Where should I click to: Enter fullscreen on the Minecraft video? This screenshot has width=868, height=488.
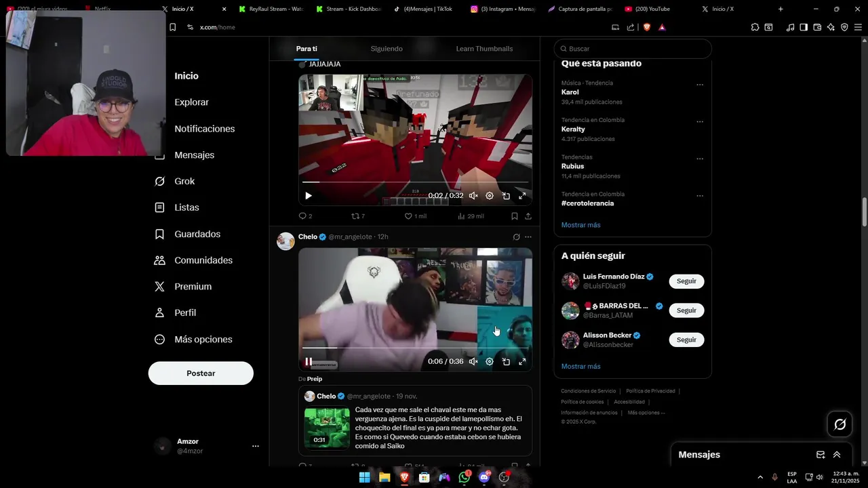coord(522,196)
